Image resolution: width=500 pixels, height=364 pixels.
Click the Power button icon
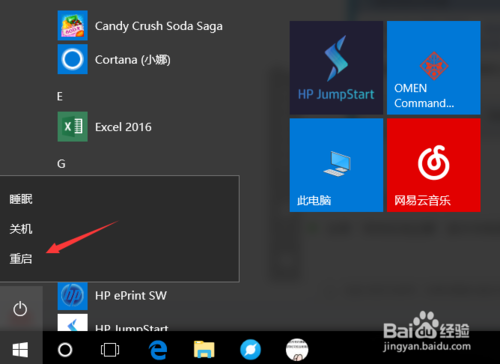point(20,309)
